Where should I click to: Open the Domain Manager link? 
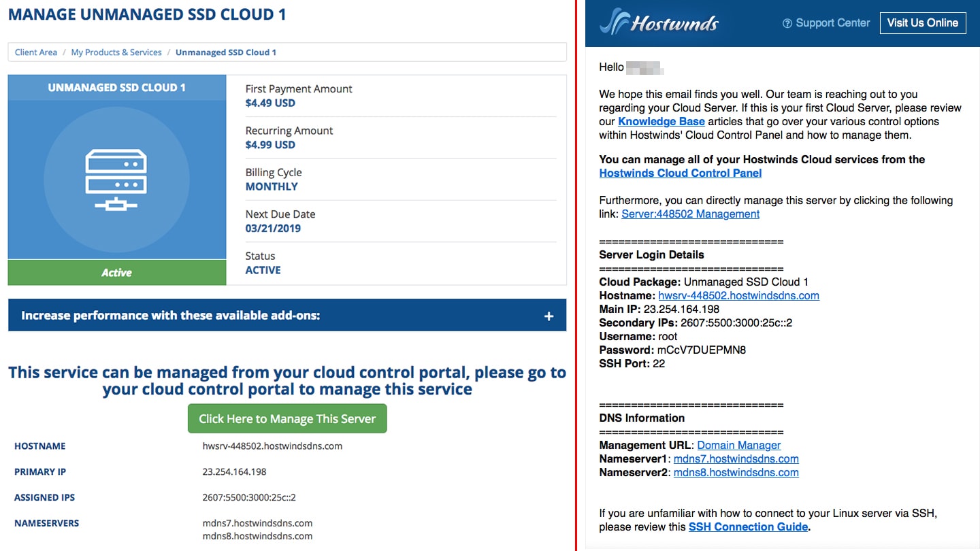739,446
